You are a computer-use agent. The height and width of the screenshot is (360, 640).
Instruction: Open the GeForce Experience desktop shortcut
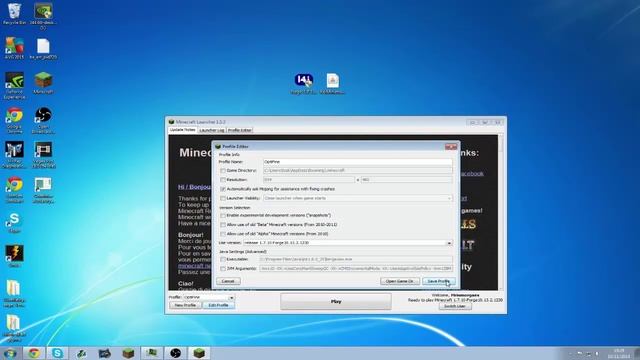[x=14, y=85]
